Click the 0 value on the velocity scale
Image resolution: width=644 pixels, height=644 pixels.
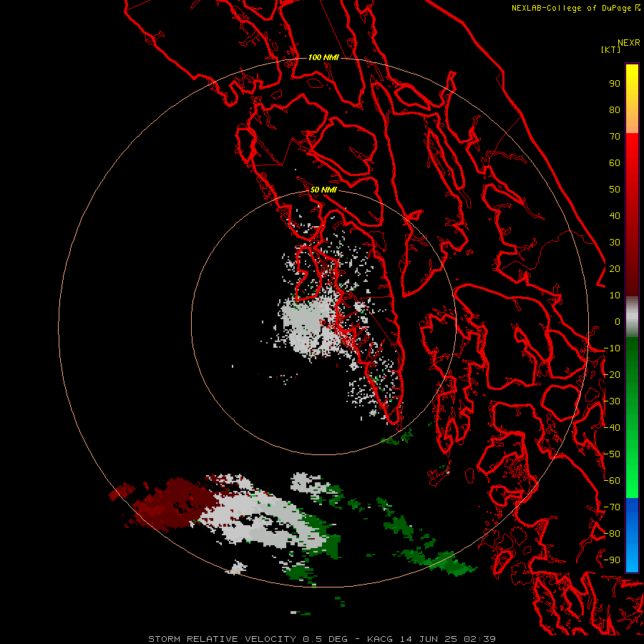618,322
